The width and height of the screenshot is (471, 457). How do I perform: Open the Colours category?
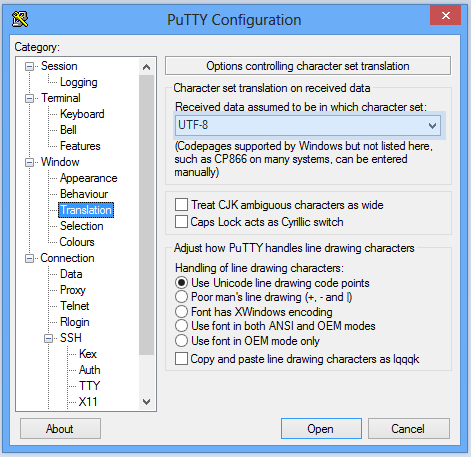(77, 242)
